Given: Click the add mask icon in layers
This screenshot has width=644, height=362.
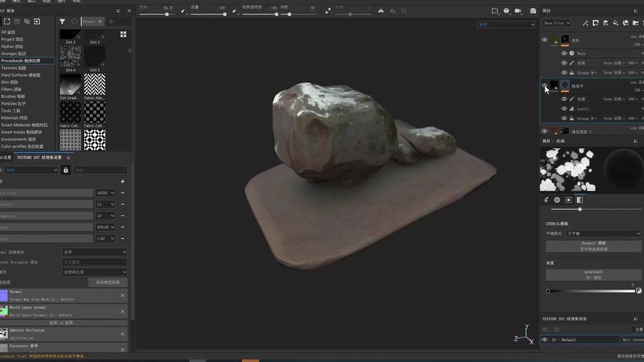Looking at the screenshot, I should click(x=595, y=23).
